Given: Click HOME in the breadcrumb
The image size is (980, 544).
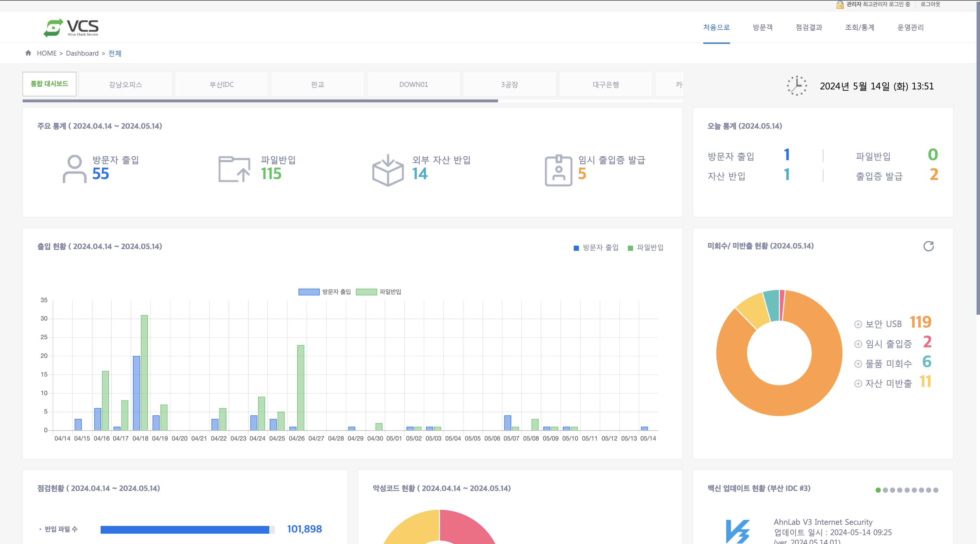Looking at the screenshot, I should click(46, 53).
